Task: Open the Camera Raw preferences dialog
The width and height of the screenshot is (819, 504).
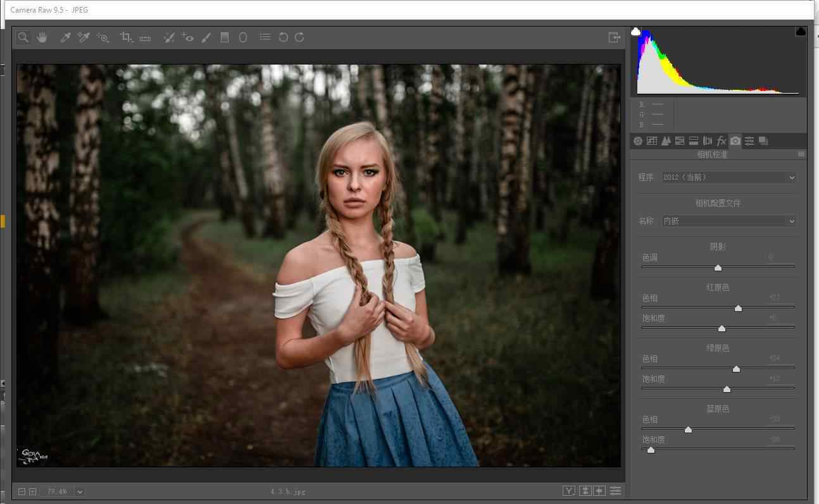Action: (x=265, y=37)
